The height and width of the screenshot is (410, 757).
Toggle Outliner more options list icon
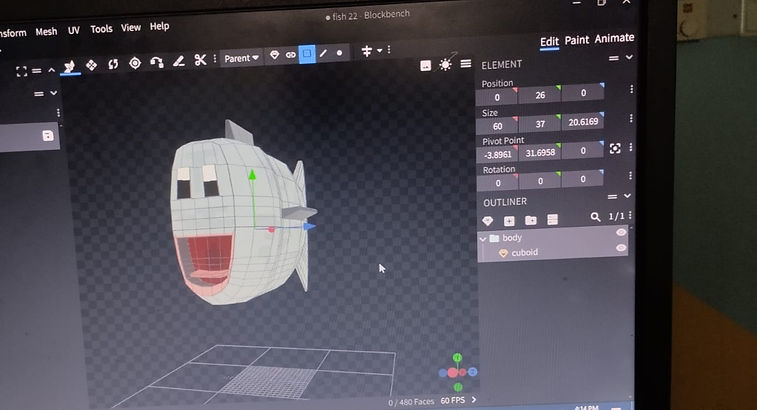[552, 220]
